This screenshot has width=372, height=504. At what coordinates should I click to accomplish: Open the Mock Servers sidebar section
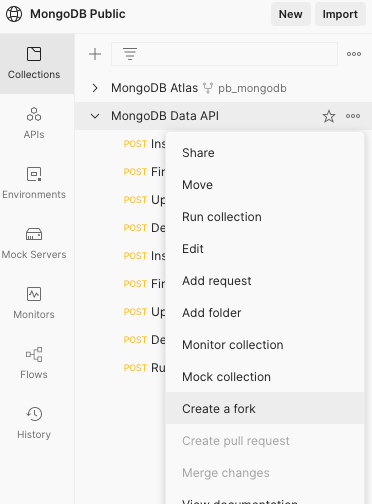34,243
